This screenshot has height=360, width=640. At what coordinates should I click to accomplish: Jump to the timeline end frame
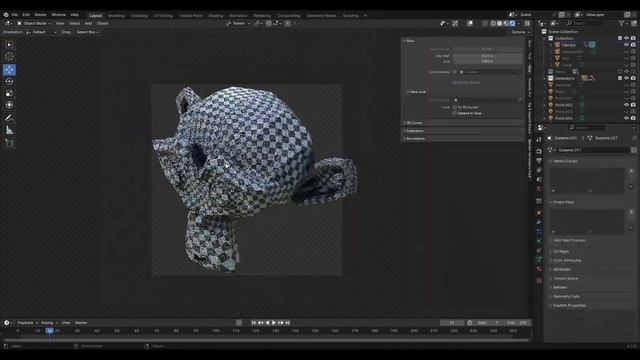[287, 322]
